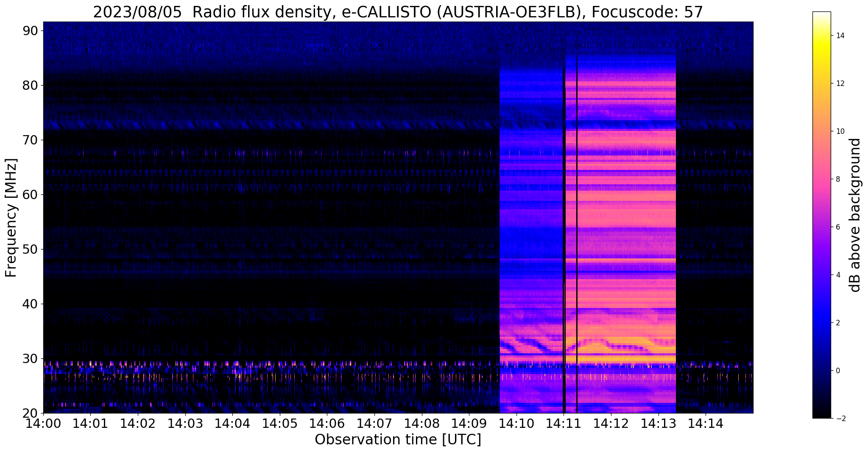Click the 40 MHz frequency tick label
Viewport: 868px width, 452px height.
tap(30, 304)
